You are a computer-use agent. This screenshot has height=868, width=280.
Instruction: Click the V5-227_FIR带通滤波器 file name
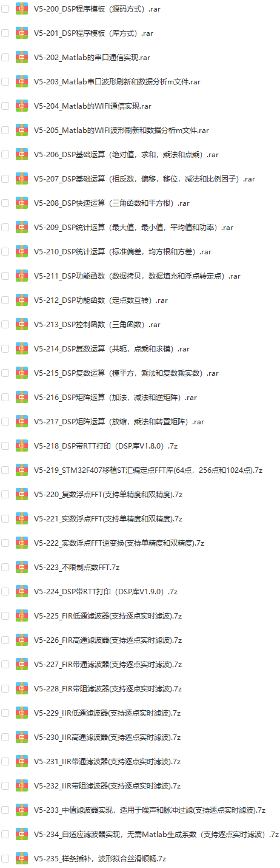tap(108, 664)
